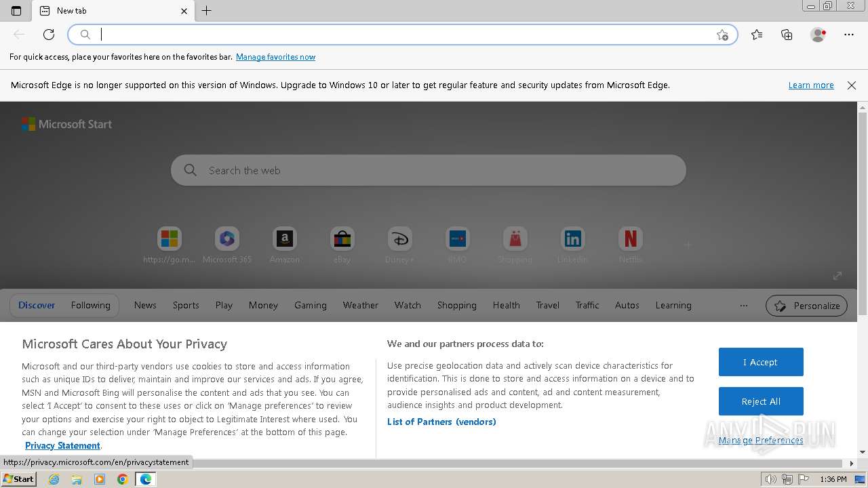Open the user profile icon

[818, 35]
